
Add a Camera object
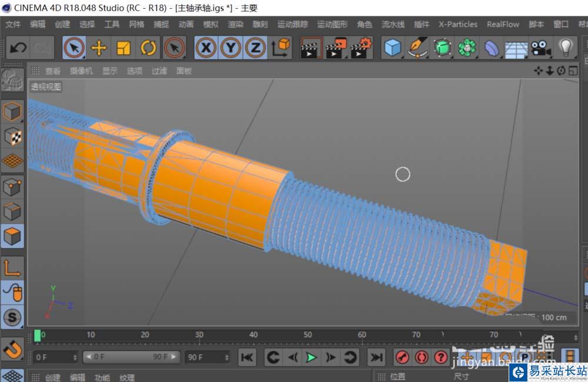point(541,48)
